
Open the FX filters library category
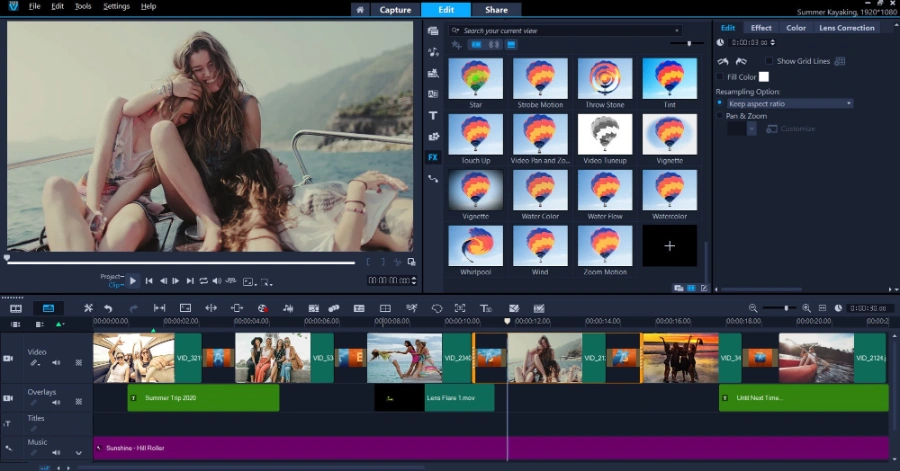click(x=433, y=157)
